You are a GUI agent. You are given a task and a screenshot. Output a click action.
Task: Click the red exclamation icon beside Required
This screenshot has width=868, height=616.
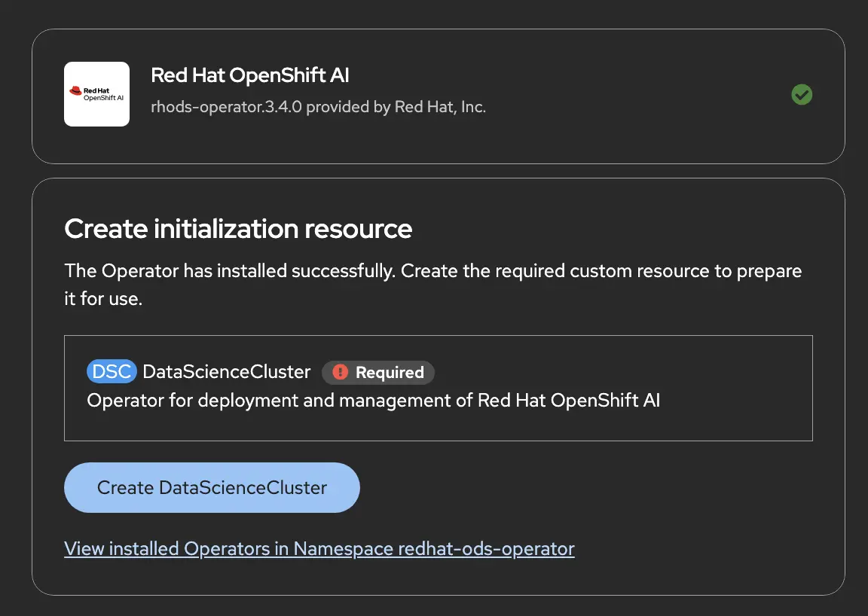click(x=340, y=373)
